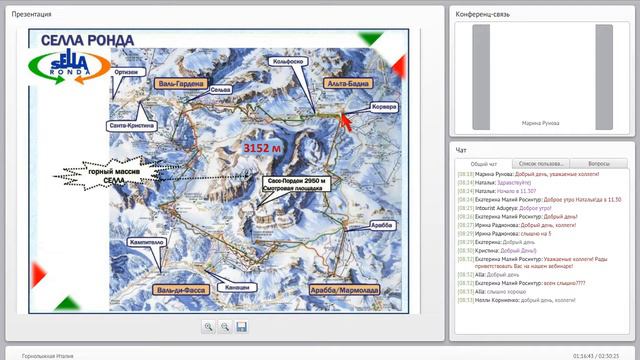Click the Горнолыжная Италия title in footer
This screenshot has height=360, width=640.
pyautogui.click(x=48, y=356)
